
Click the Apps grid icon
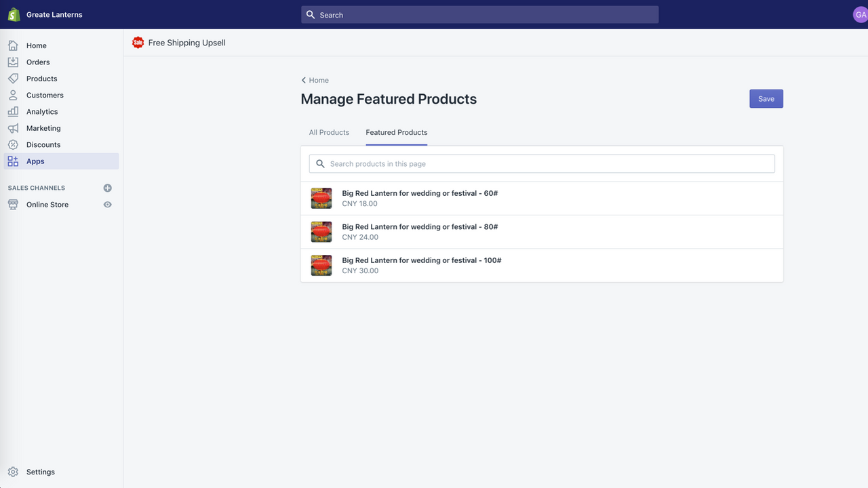[13, 161]
